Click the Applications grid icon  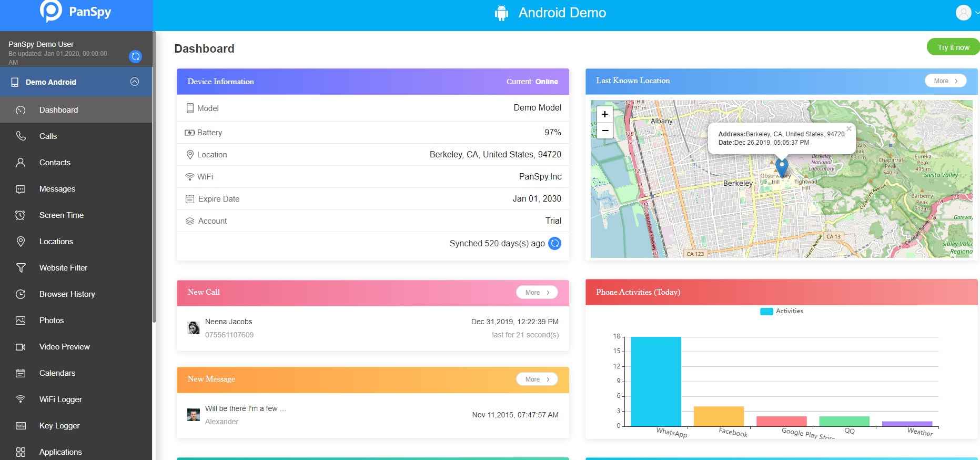[21, 452]
